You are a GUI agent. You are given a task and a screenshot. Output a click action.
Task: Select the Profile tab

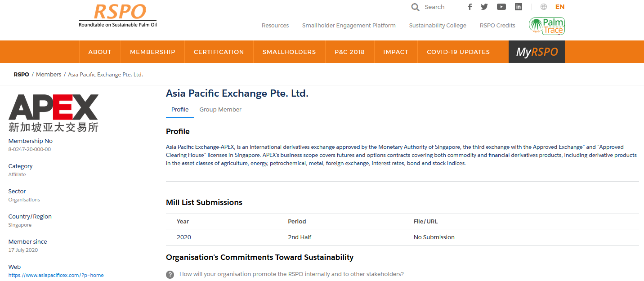coord(180,110)
